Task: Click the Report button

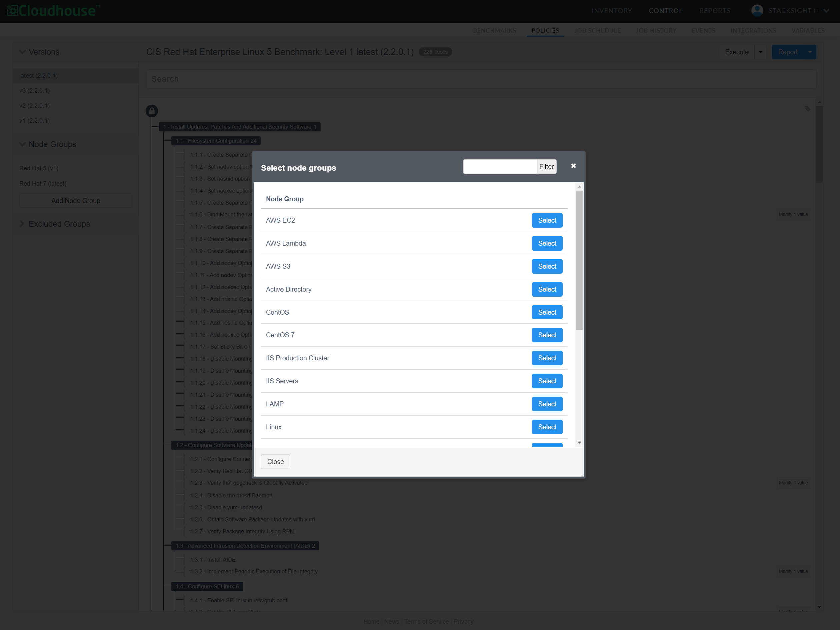Action: coord(788,52)
